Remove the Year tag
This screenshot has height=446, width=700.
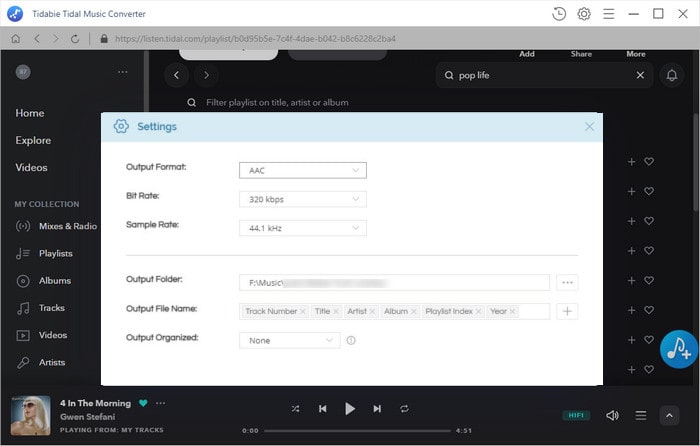point(512,312)
